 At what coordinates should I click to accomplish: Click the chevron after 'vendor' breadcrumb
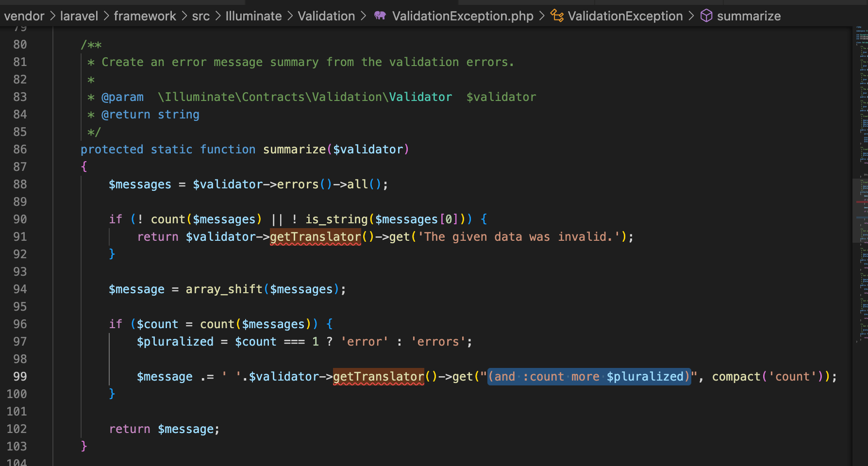pyautogui.click(x=52, y=16)
